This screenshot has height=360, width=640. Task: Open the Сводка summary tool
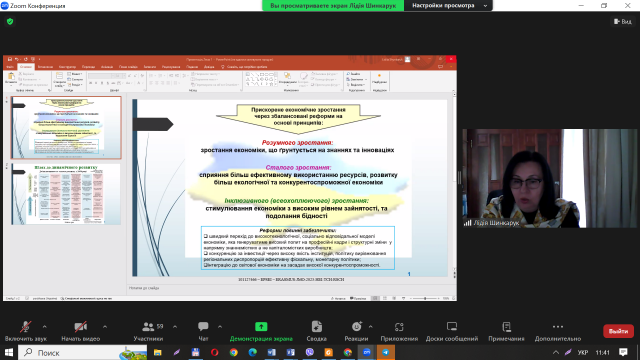317,331
